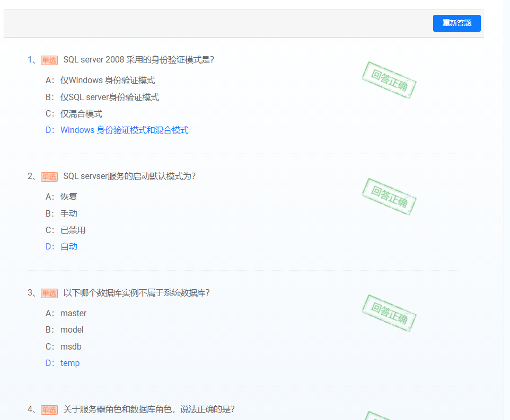This screenshot has height=420, width=510.
Task: Select answer B 手动
Action: 61,213
